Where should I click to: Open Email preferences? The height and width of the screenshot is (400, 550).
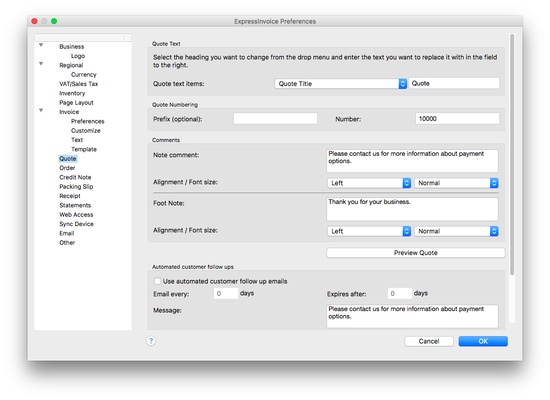coord(67,233)
